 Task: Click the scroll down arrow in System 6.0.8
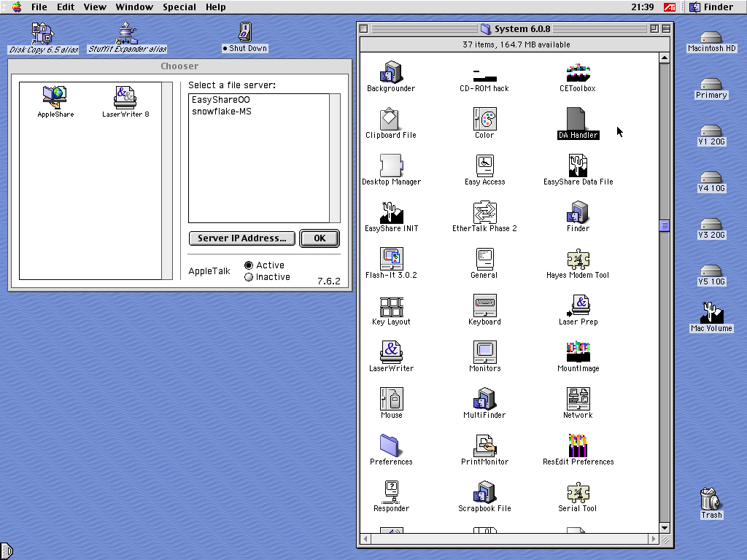[665, 528]
